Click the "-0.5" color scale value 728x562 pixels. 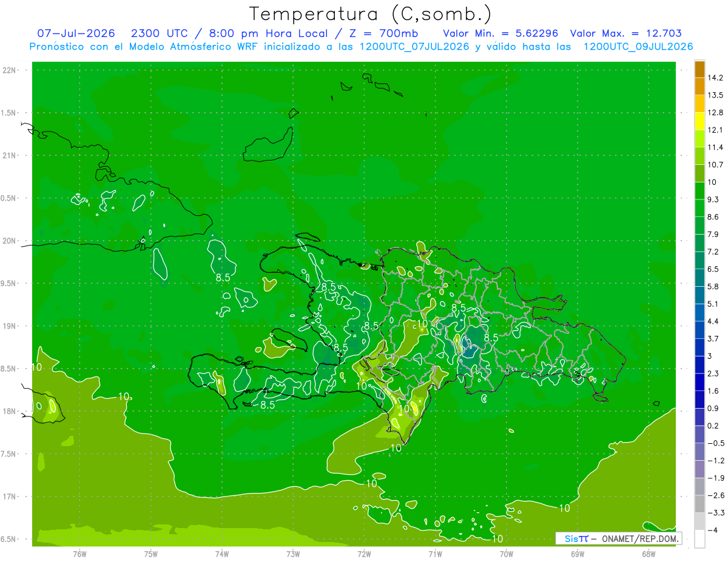pyautogui.click(x=716, y=443)
